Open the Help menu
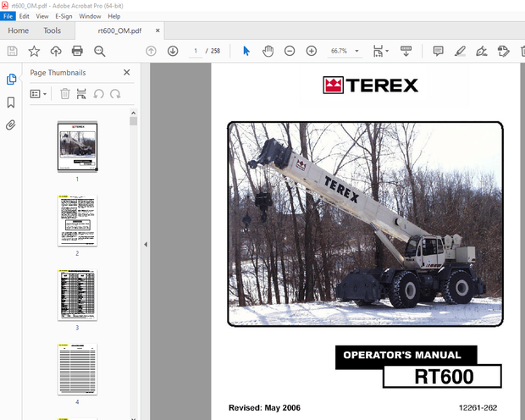The image size is (525, 420). click(113, 16)
